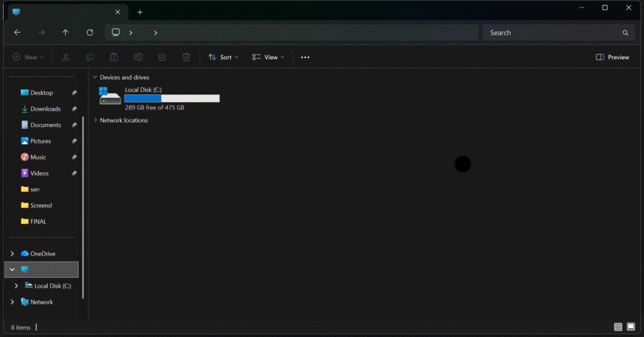Go back using the Back arrow

(17, 33)
